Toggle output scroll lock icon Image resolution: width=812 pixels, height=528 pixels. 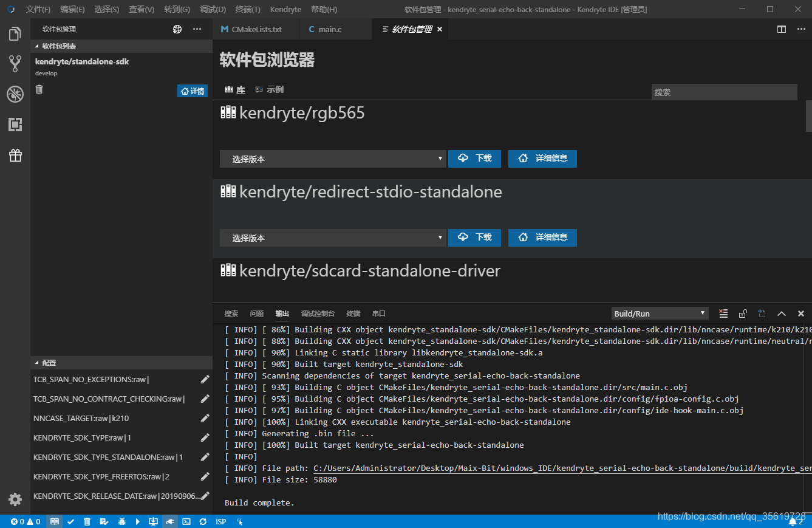743,314
